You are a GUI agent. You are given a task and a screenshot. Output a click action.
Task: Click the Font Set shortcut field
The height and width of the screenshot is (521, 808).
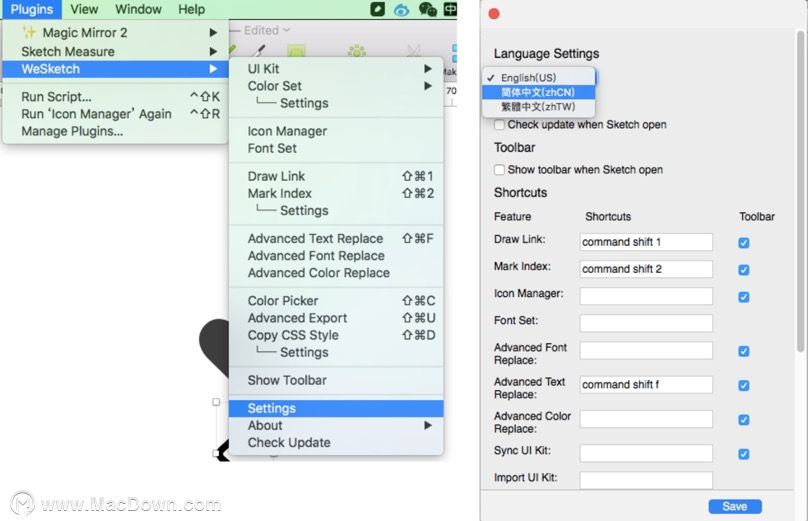[646, 323]
